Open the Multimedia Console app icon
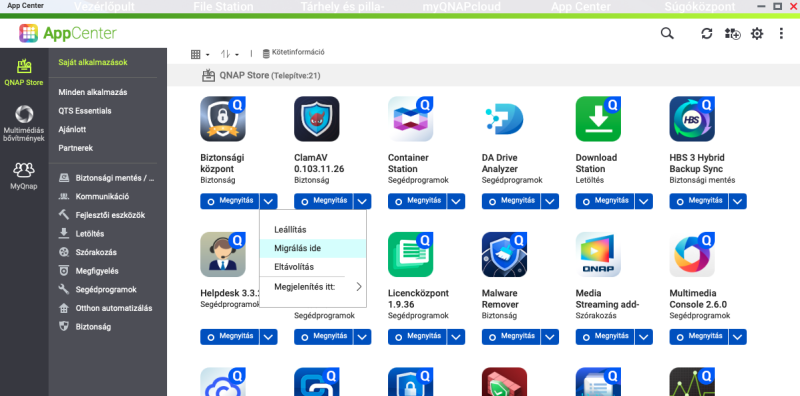800x396 pixels. point(692,255)
